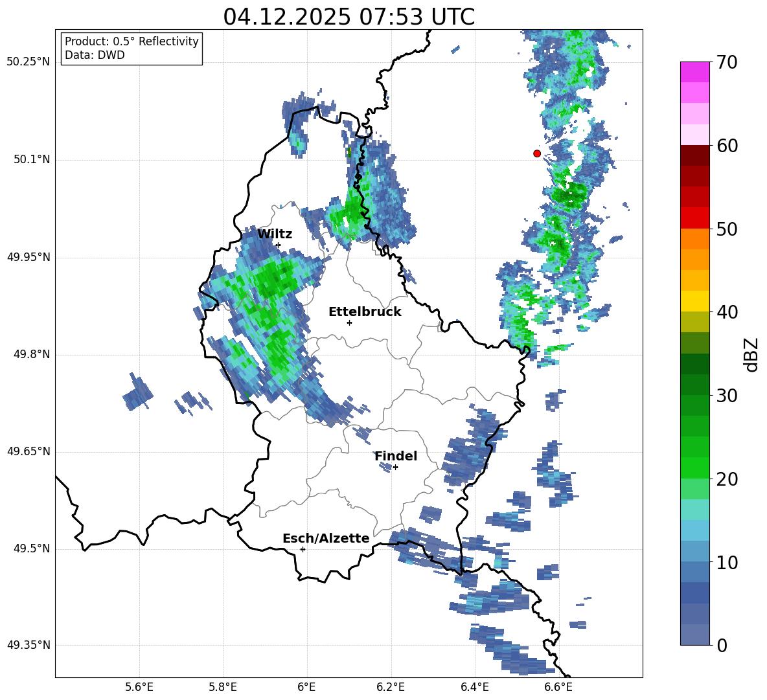
Task: Click the Esch/Alzette city label
Action: coord(326,538)
